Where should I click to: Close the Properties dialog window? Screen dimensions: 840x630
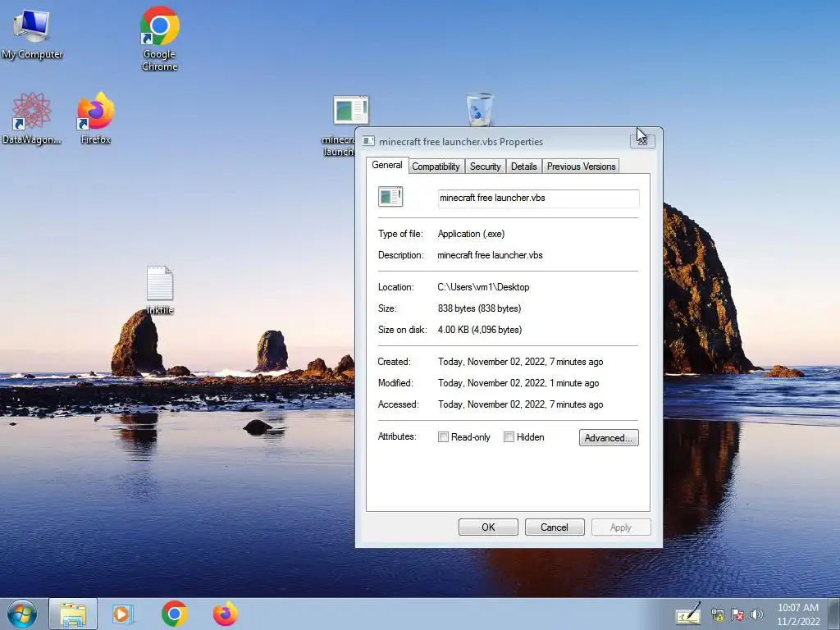click(x=642, y=141)
